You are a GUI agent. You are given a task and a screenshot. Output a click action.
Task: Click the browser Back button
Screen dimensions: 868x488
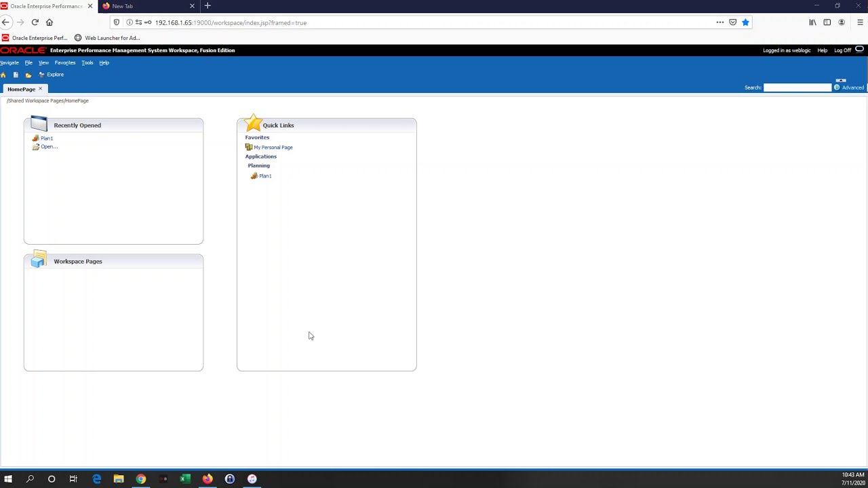coord(6,22)
